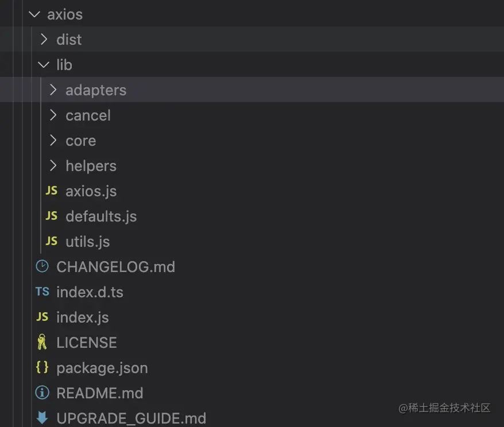Expand the adapters folder chevron
This screenshot has width=504, height=427.
pyautogui.click(x=53, y=90)
